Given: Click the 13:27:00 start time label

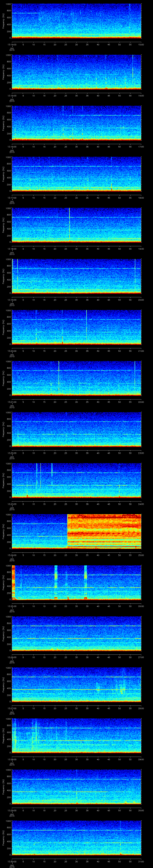Looking at the screenshot, I should coord(12,708).
